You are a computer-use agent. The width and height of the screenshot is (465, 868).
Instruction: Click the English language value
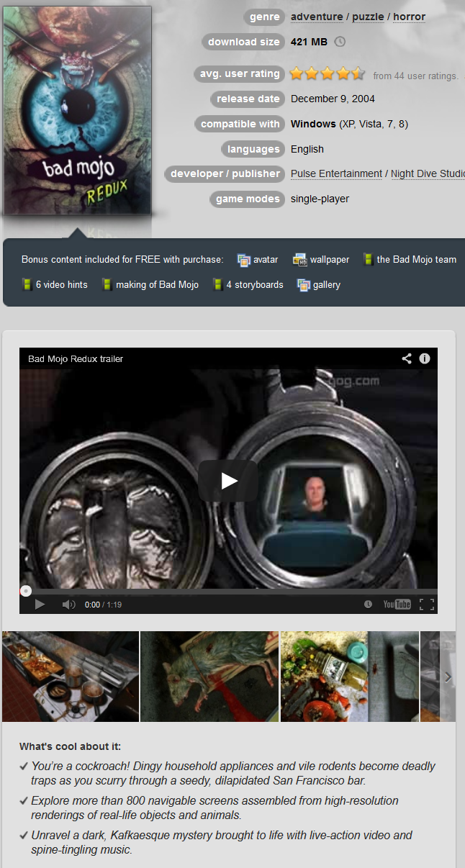pyautogui.click(x=307, y=149)
